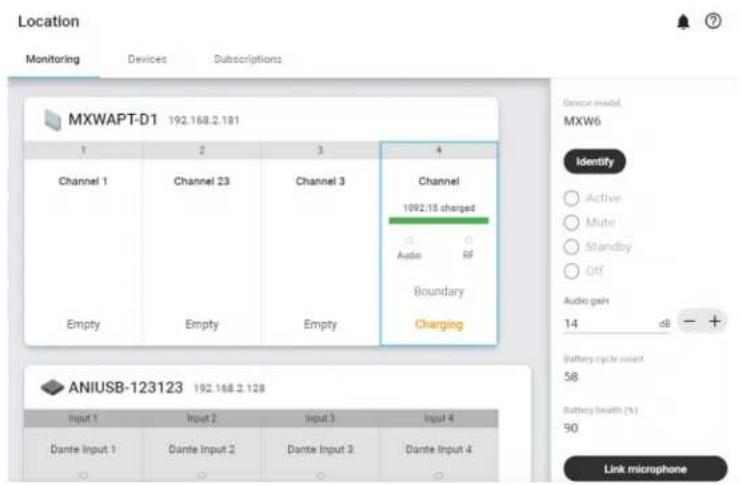The width and height of the screenshot is (740, 485).
Task: Increase audio gain with plus button
Action: pos(715,322)
